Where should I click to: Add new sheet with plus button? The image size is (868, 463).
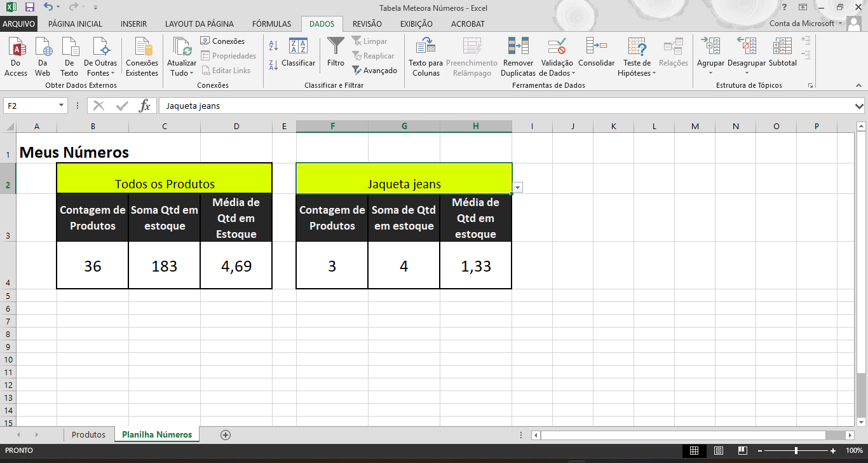pos(225,435)
